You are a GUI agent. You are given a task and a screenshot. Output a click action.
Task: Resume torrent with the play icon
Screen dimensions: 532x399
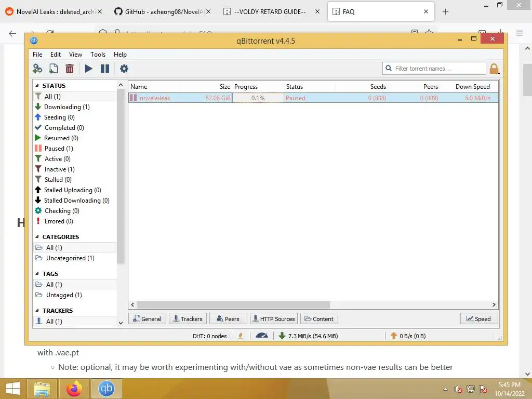pos(88,69)
